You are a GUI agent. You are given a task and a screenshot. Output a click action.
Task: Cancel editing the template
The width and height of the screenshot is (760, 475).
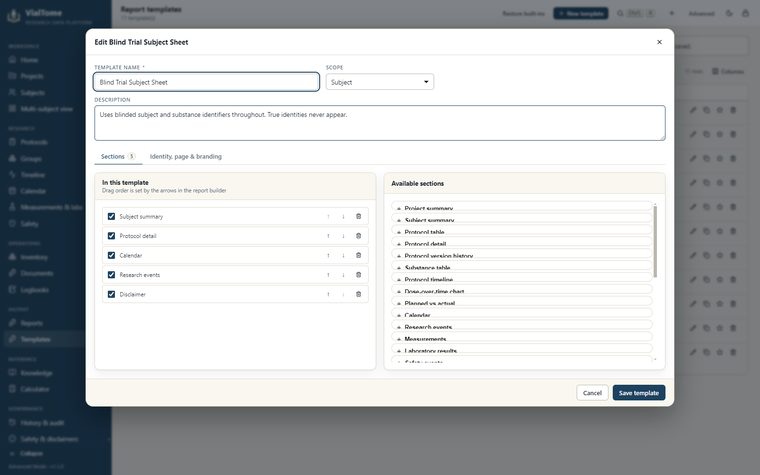[x=592, y=393]
